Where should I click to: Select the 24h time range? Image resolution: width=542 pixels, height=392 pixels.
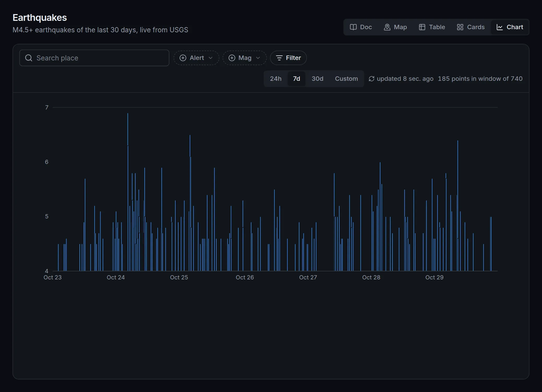276,79
